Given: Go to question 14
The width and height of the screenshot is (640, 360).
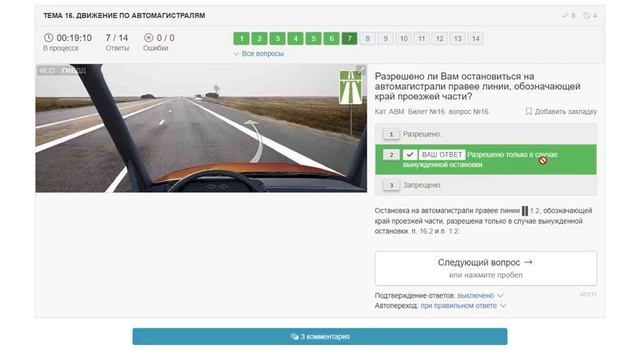Looking at the screenshot, I should pos(476,39).
